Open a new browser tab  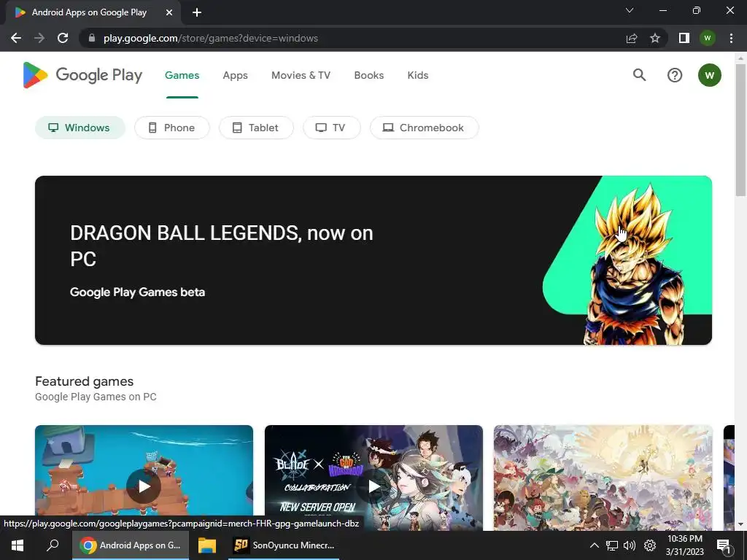(197, 12)
